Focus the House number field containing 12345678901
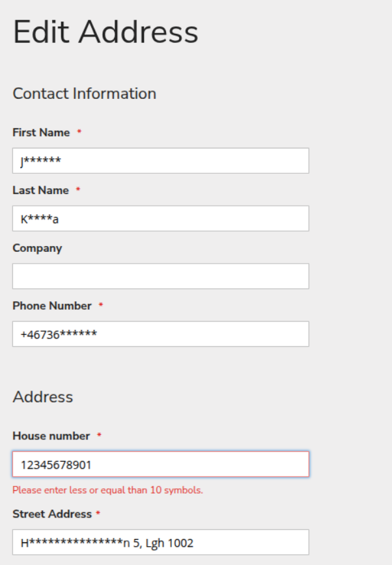Screen dimensions: 392x565 point(160,465)
